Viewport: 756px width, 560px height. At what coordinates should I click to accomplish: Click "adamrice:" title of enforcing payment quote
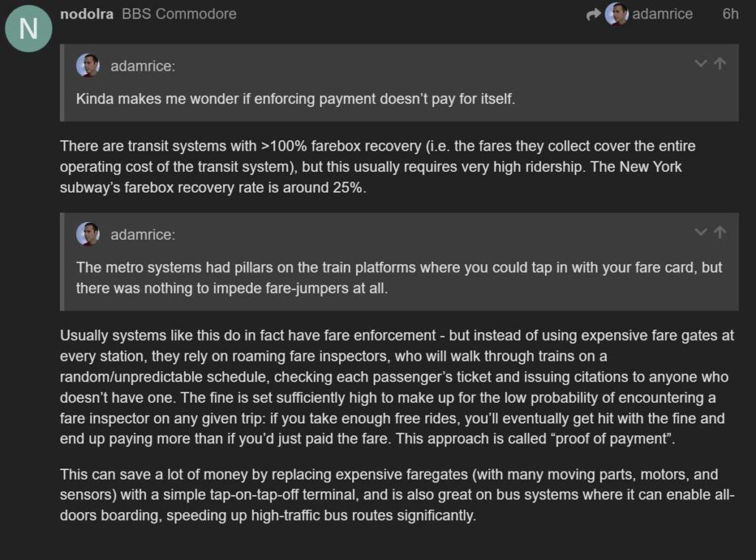coord(142,66)
